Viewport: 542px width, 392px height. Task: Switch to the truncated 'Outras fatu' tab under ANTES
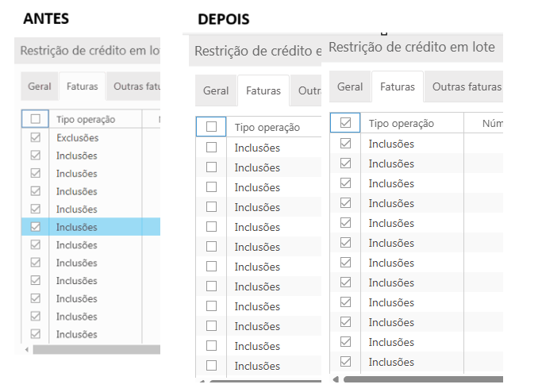133,86
